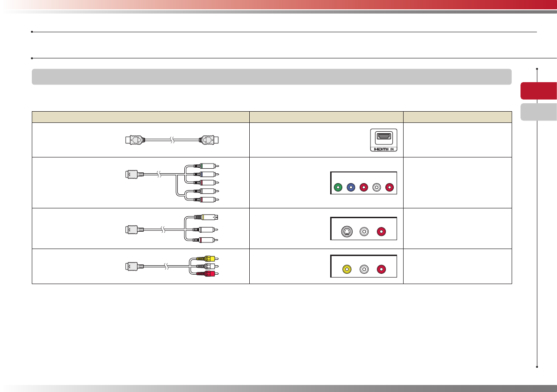Click the right HDMI connector plug

tap(210, 139)
